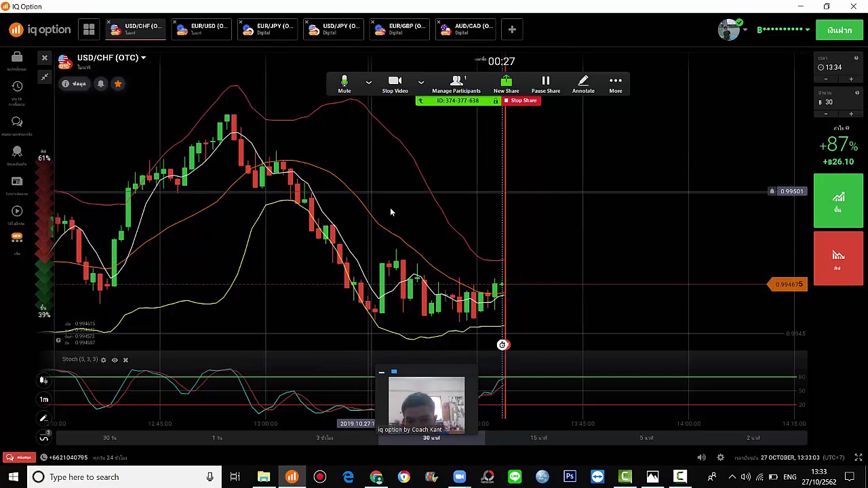Increase expiration time with plus

(x=851, y=79)
